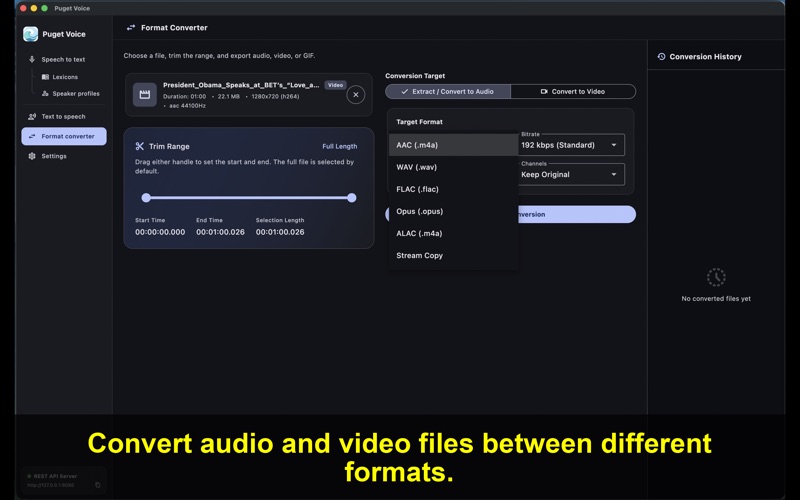Screen dimensions: 800x500
Task: Click the "No converted files yet" message
Action: [716, 298]
